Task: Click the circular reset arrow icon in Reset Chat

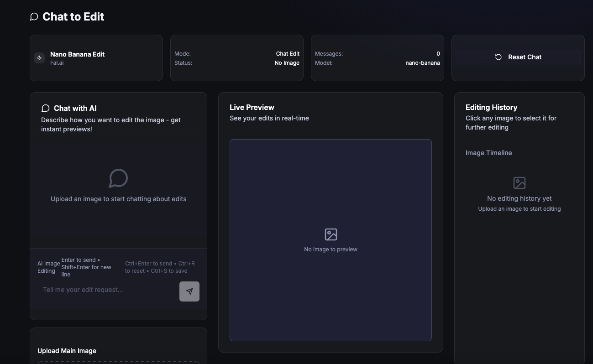Action: (x=498, y=57)
